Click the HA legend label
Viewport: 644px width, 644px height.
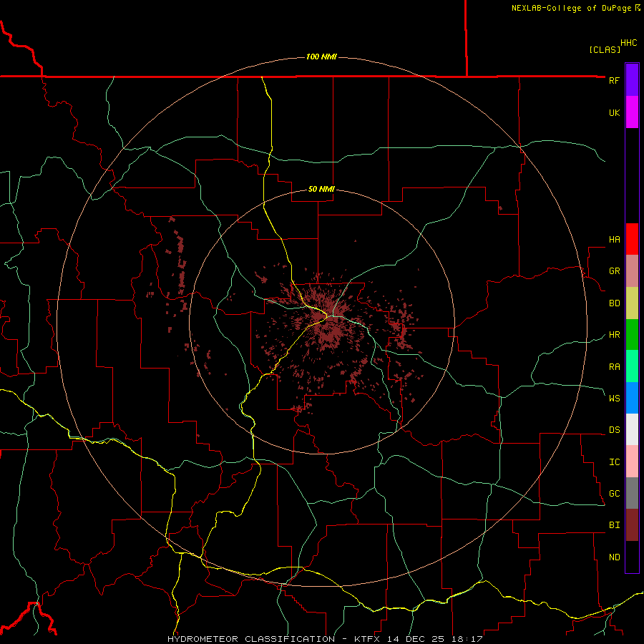click(x=614, y=240)
